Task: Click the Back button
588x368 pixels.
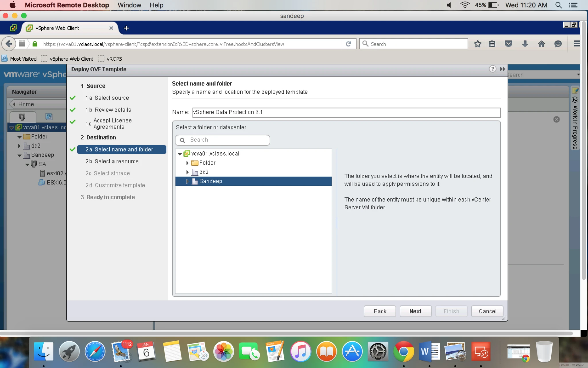Action: (x=380, y=311)
